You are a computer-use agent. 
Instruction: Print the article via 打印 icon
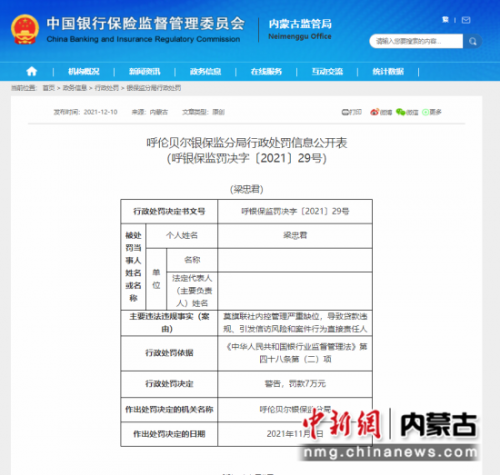coord(352,112)
